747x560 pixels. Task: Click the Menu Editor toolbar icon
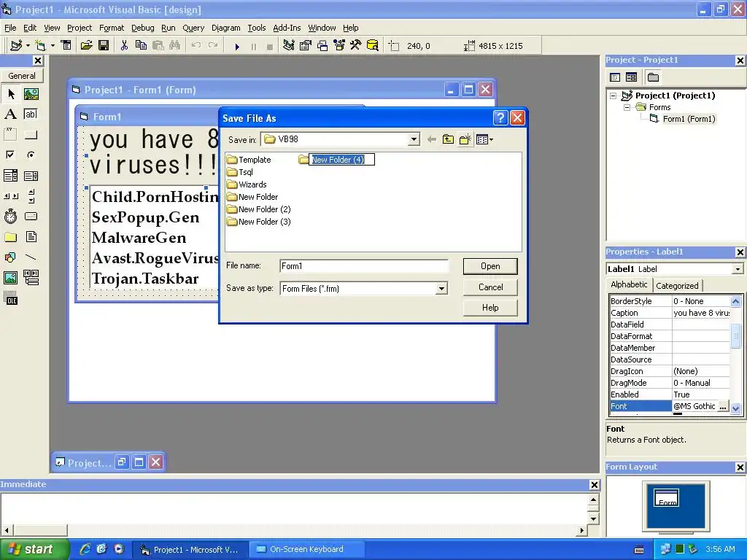point(66,45)
